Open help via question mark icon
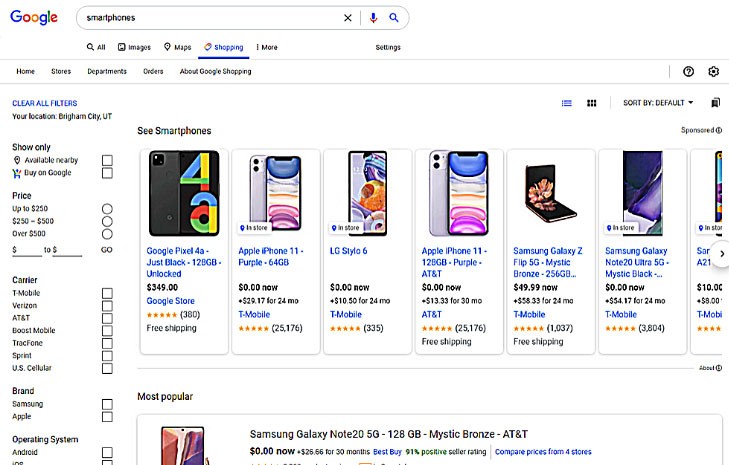 click(x=688, y=71)
